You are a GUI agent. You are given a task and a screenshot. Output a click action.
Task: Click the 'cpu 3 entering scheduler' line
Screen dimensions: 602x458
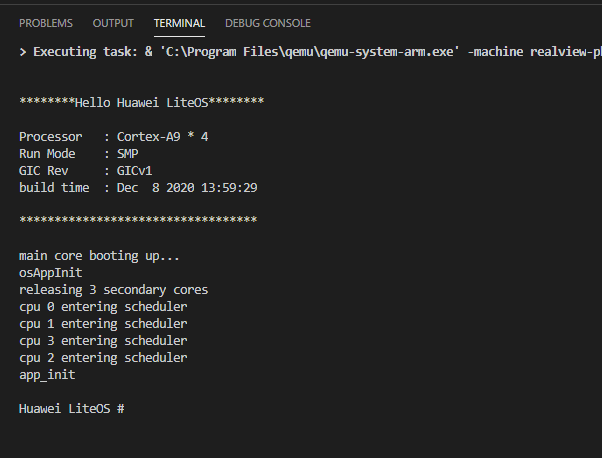(x=103, y=341)
